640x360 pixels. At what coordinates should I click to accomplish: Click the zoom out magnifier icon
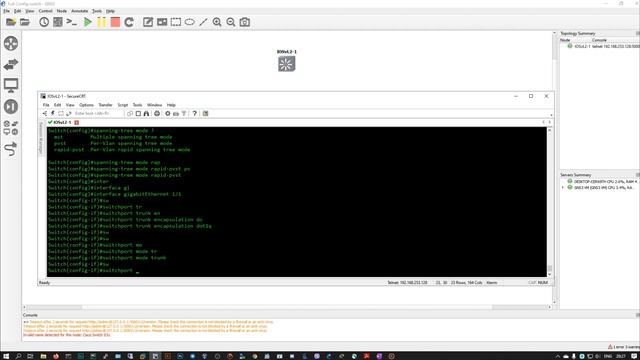point(231,22)
